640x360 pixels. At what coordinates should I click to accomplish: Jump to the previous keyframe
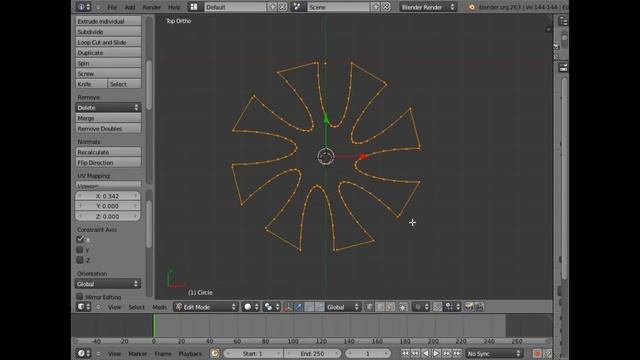(415, 353)
